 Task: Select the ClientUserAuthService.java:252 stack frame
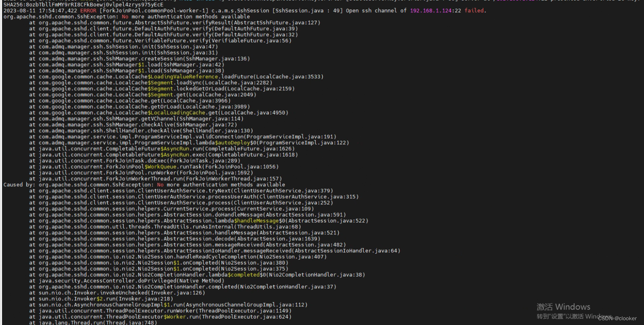coord(181,203)
